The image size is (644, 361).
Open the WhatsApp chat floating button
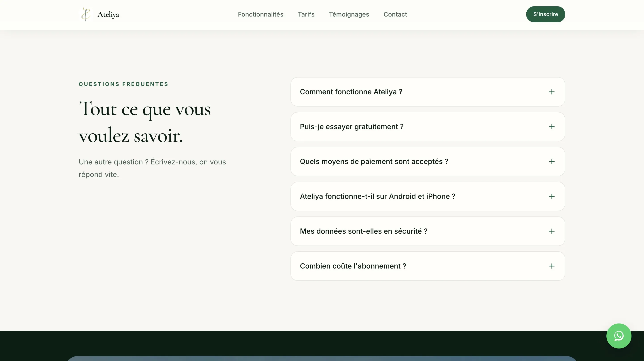(x=619, y=336)
